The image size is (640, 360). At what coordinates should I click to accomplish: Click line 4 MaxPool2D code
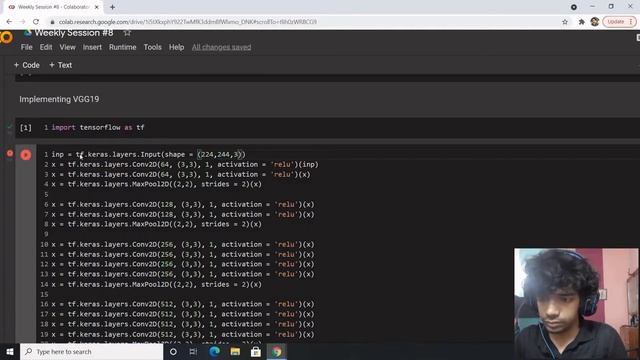click(x=156, y=184)
